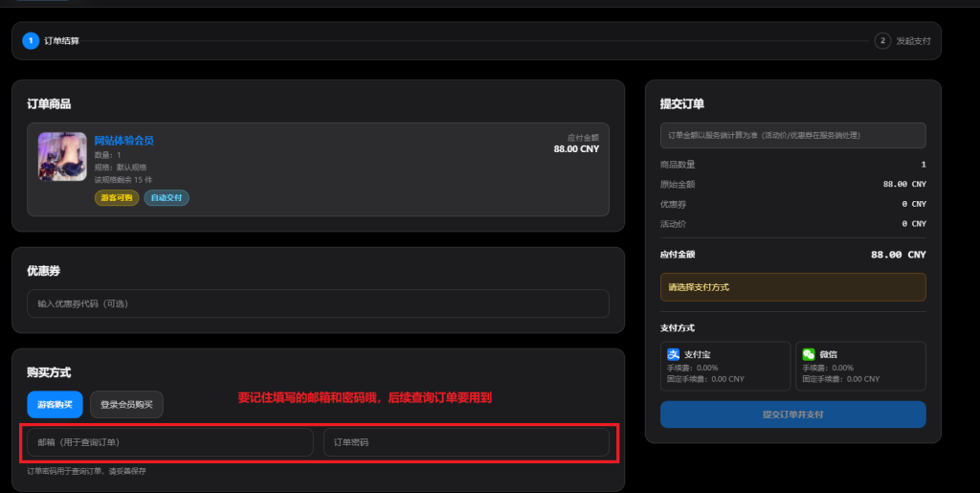Image resolution: width=980 pixels, height=493 pixels.
Task: Click the 订单商品 heading
Action: (49, 104)
